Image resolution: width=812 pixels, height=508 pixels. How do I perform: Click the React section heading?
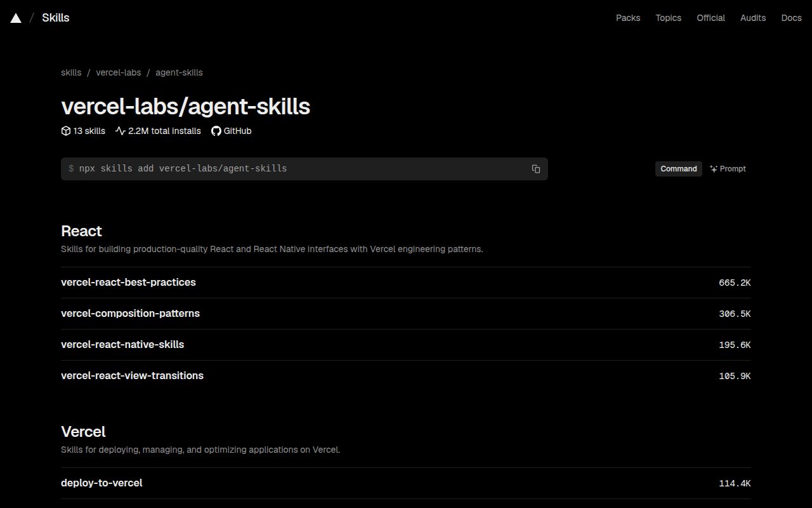coord(81,231)
